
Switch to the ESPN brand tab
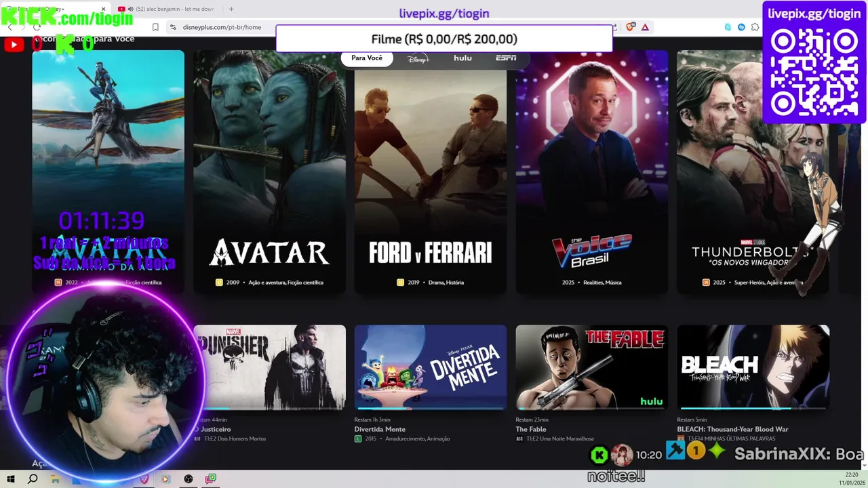pos(506,58)
